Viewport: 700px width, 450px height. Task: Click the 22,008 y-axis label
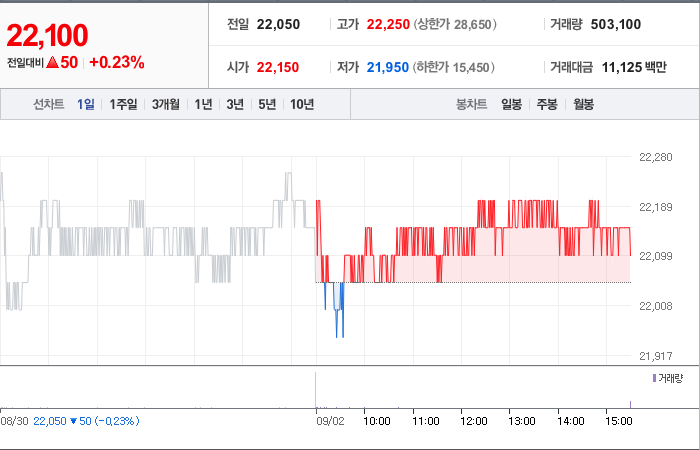pos(656,306)
